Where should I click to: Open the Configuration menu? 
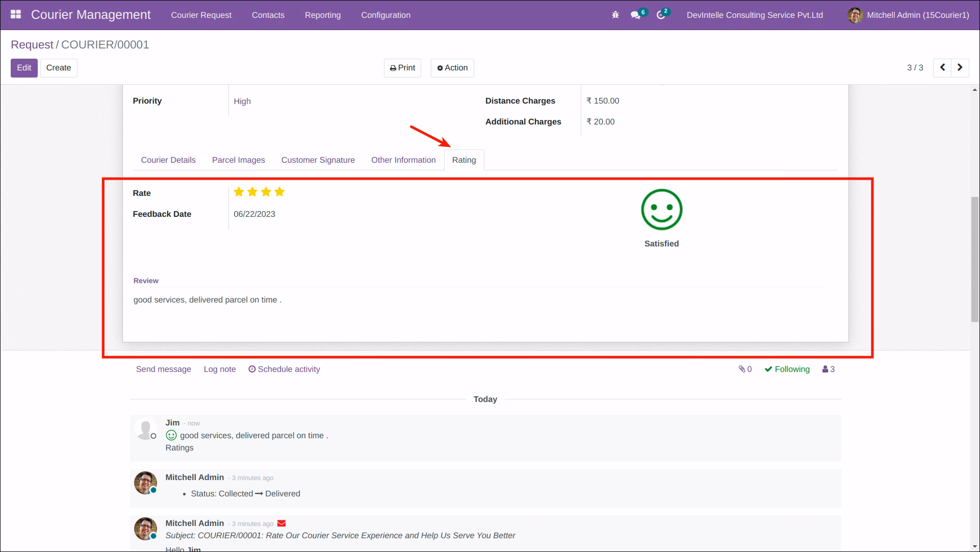pos(386,15)
